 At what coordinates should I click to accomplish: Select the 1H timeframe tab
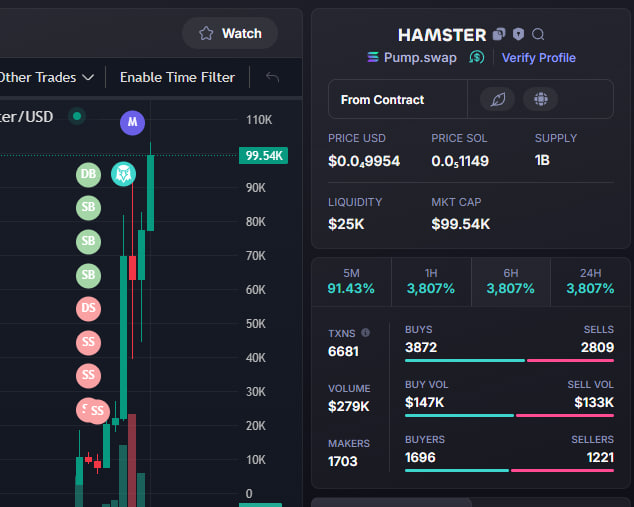pos(431,282)
